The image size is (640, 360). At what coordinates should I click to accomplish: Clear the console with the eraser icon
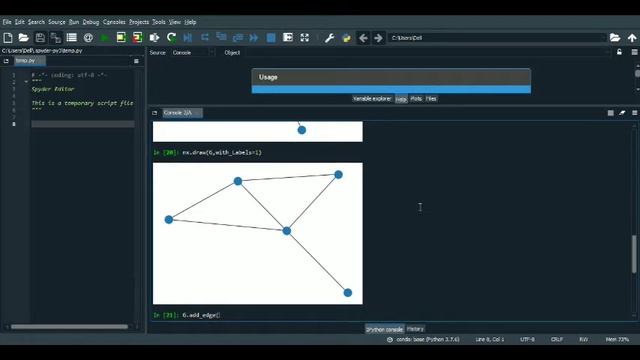point(622,113)
